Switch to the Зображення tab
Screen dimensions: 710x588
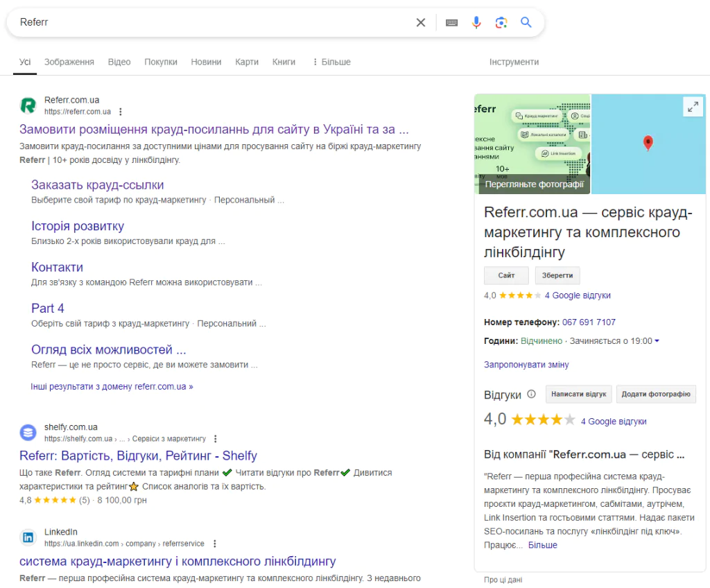[x=69, y=62]
